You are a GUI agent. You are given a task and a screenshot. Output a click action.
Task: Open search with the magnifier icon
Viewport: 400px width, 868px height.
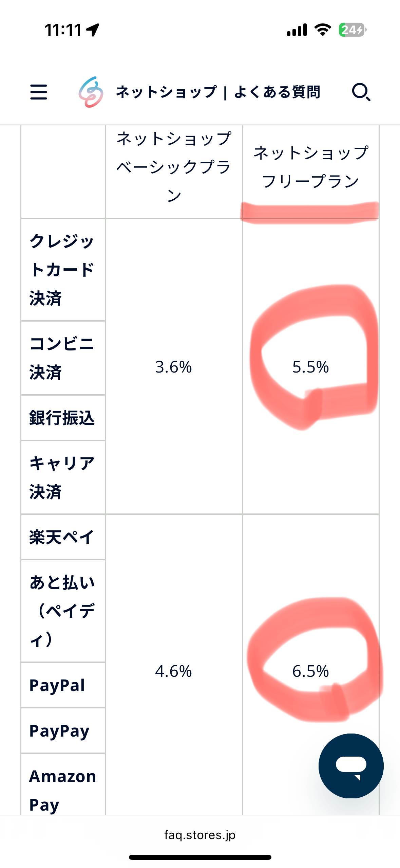tap(361, 92)
